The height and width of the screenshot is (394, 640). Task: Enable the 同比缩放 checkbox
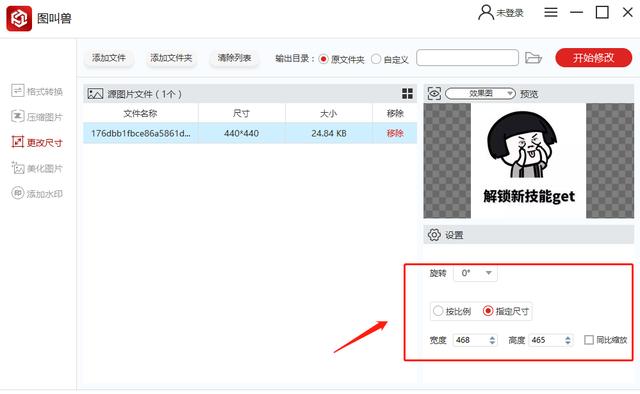click(589, 340)
